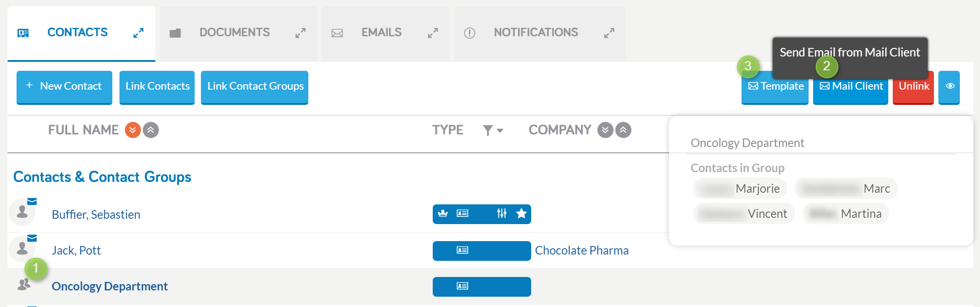
Task: Click Sebastien Buffier's crown type icon
Action: pos(443,213)
